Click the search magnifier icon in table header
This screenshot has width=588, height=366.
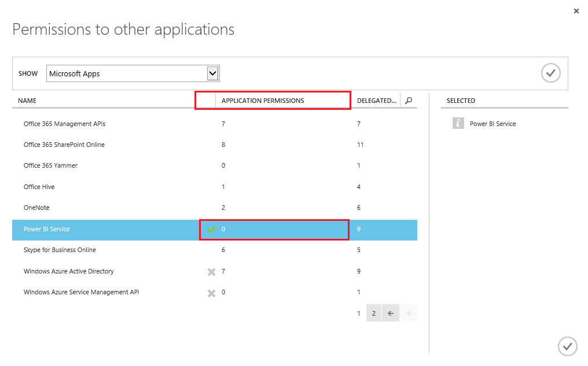point(409,101)
